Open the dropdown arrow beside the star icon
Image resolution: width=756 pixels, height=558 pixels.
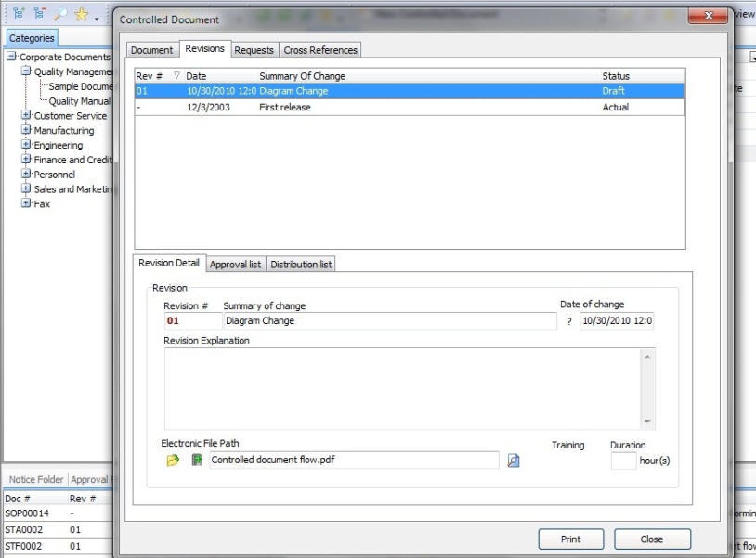[x=97, y=19]
